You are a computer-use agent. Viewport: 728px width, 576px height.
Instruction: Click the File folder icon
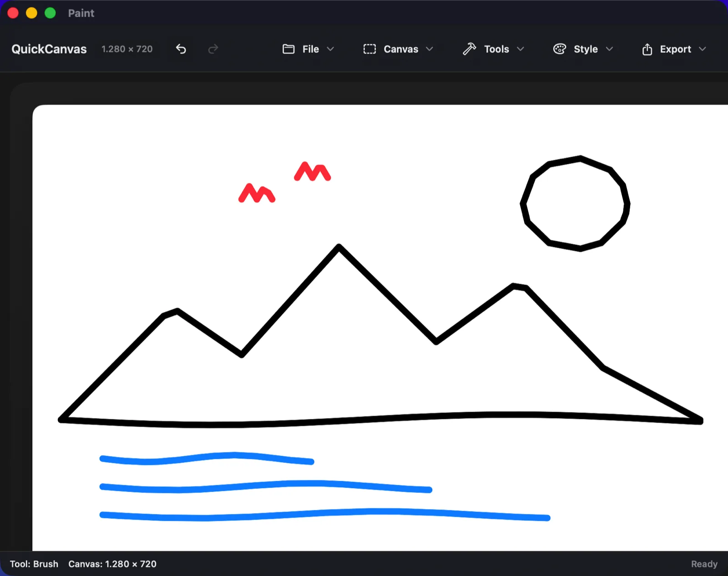point(288,49)
